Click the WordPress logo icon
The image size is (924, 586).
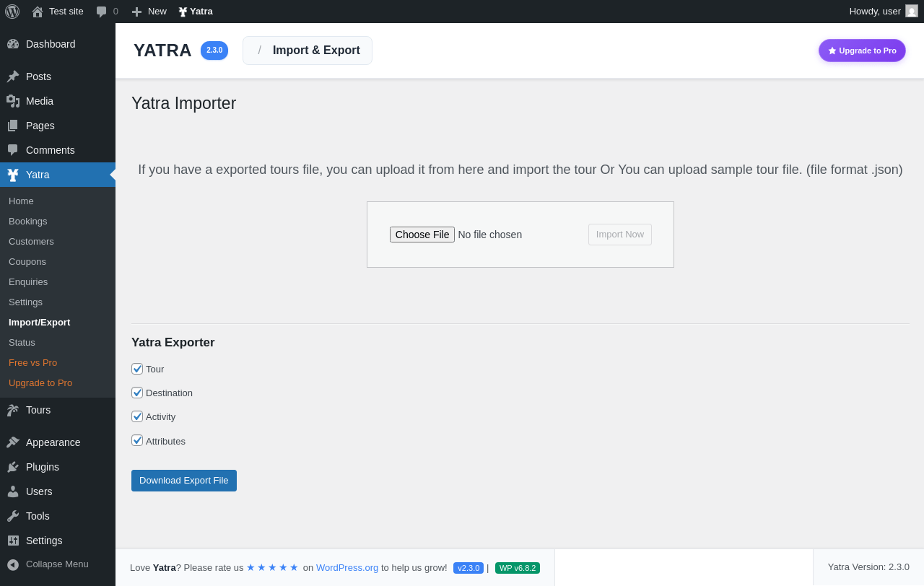coord(12,12)
